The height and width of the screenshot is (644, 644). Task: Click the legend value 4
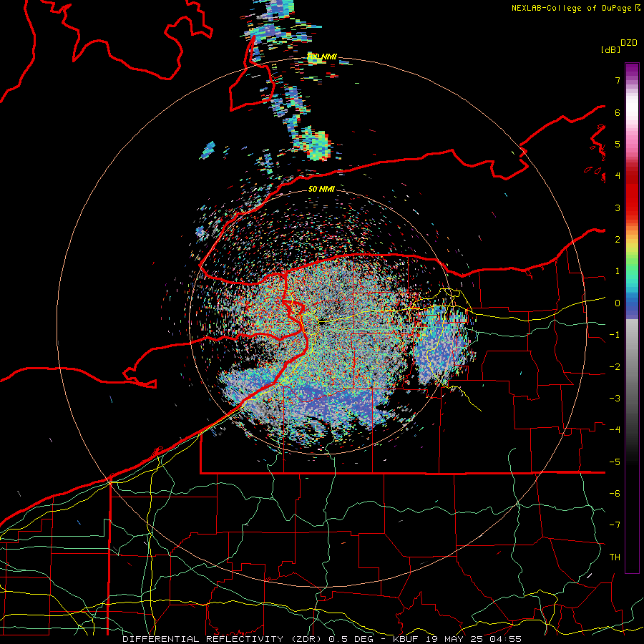618,176
